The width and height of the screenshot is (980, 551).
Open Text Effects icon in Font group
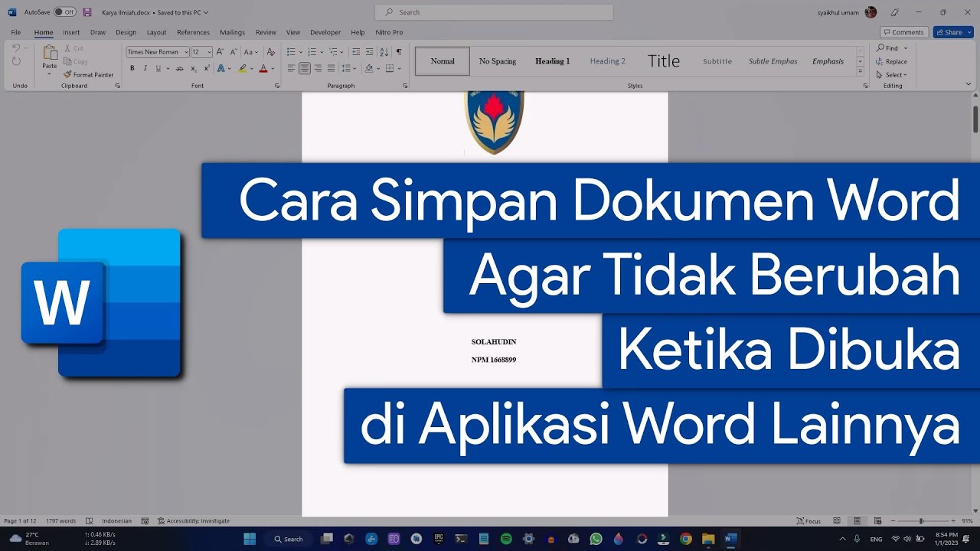(x=221, y=68)
